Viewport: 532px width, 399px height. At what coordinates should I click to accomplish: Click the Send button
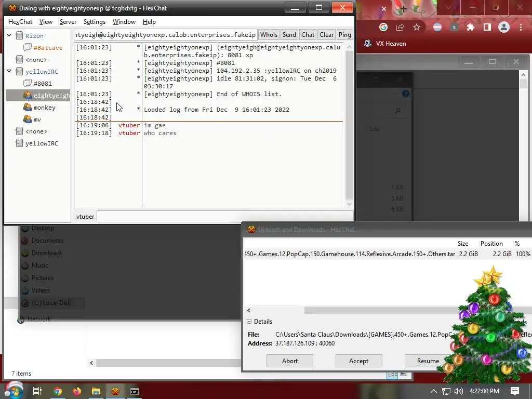pyautogui.click(x=289, y=35)
